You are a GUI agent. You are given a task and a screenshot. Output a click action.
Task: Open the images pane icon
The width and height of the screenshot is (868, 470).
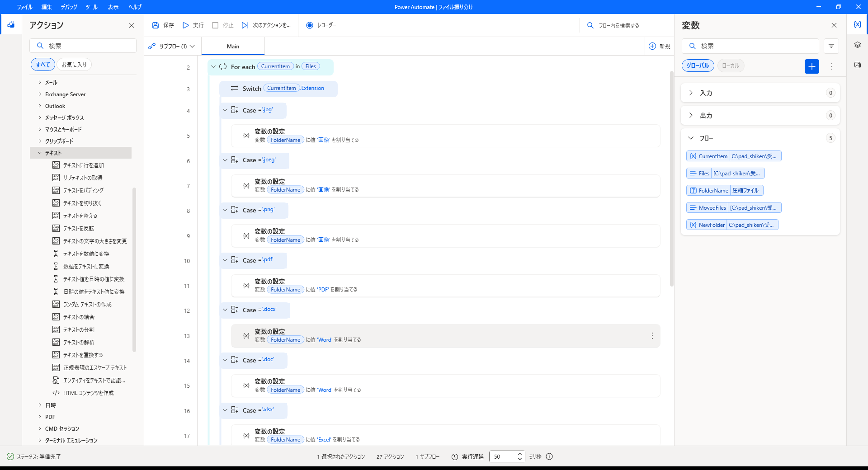pyautogui.click(x=857, y=65)
